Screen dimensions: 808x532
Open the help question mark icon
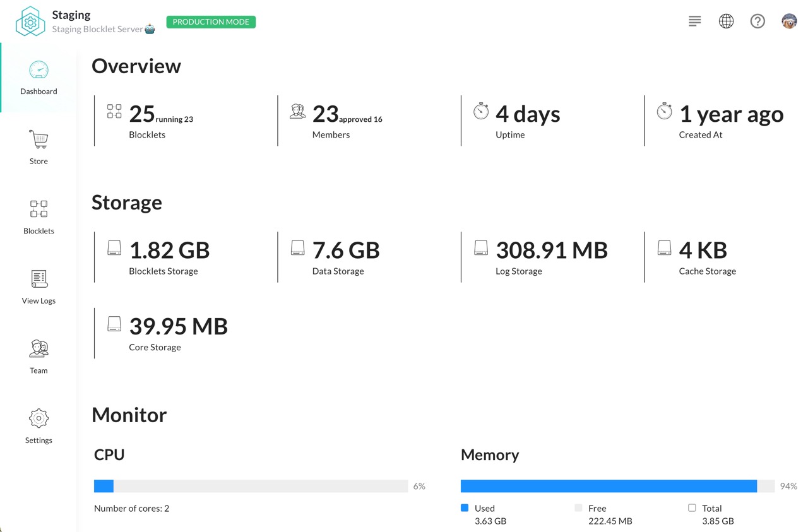(757, 21)
